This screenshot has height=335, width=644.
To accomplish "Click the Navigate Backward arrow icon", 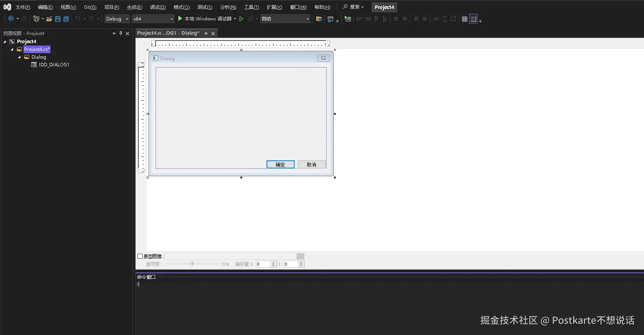I will pos(11,19).
